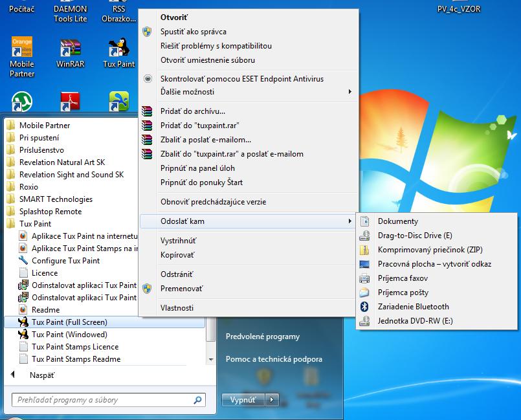This screenshot has height=420, width=521.
Task: Click the Start menu search input field
Action: point(109,400)
